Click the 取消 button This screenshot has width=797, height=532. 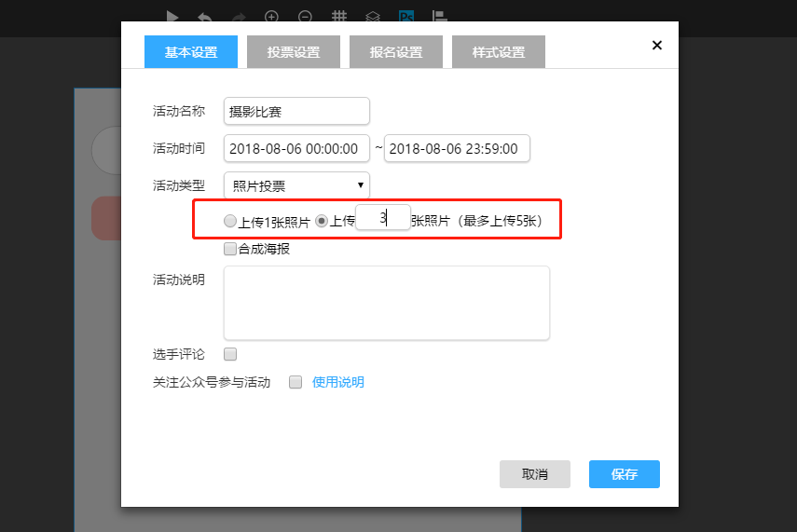(x=535, y=474)
